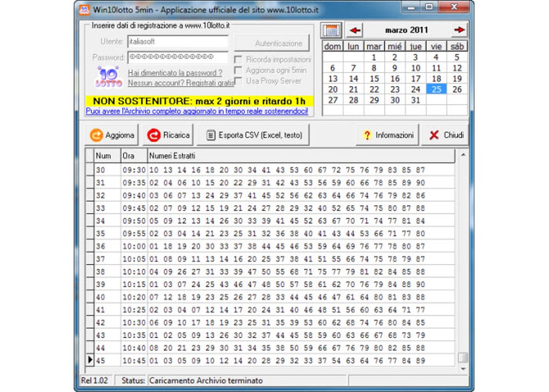
Task: Click 'Caricamento Archivio terminato' status text
Action: [x=206, y=381]
